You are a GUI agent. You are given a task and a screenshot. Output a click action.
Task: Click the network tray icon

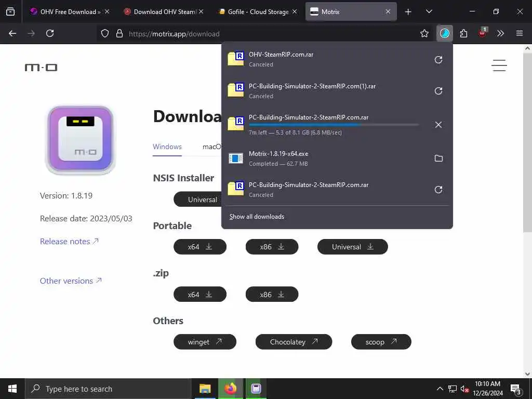coord(453,389)
